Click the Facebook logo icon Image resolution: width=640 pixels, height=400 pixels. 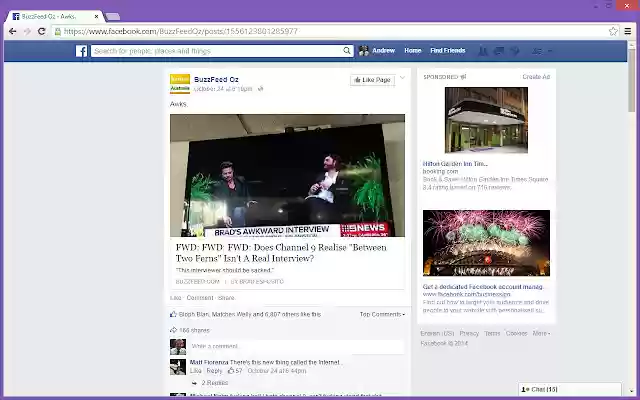point(81,51)
